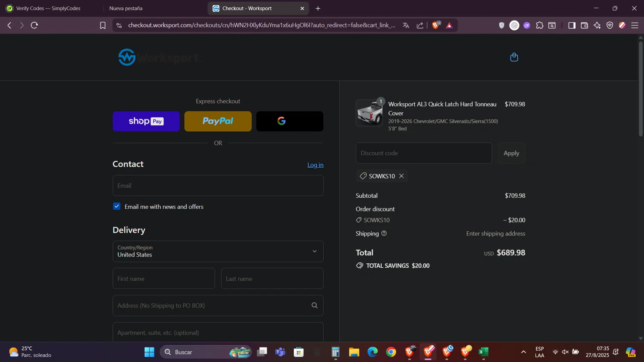
Task: Click the translate page icon
Action: 406,25
